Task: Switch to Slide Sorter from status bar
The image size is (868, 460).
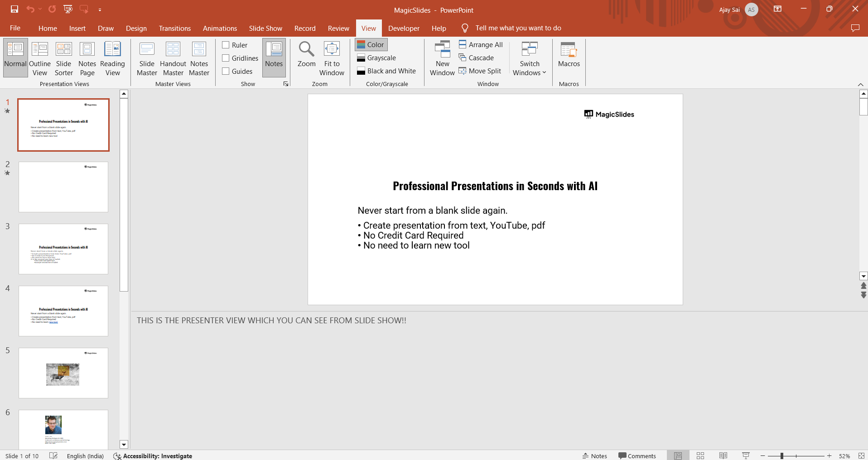Action: (x=700, y=455)
